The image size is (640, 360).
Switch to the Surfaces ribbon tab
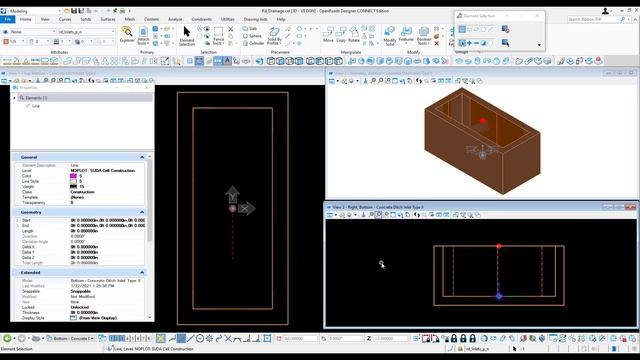[108, 19]
